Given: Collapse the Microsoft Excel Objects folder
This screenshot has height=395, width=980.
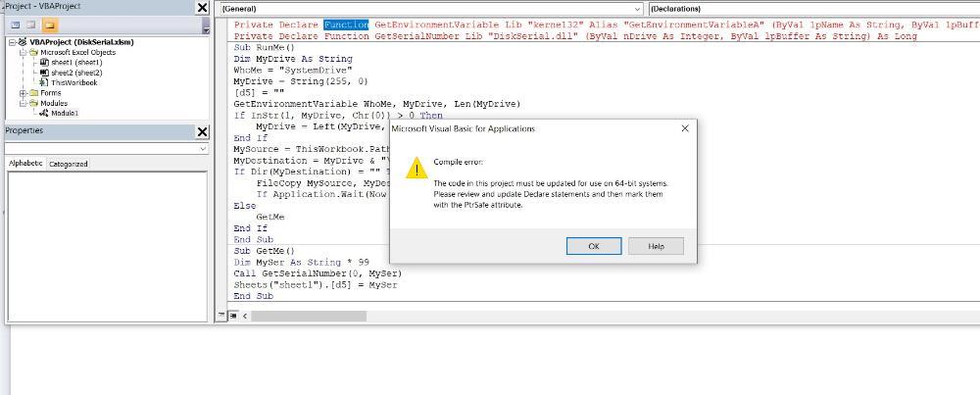Looking at the screenshot, I should 24,53.
